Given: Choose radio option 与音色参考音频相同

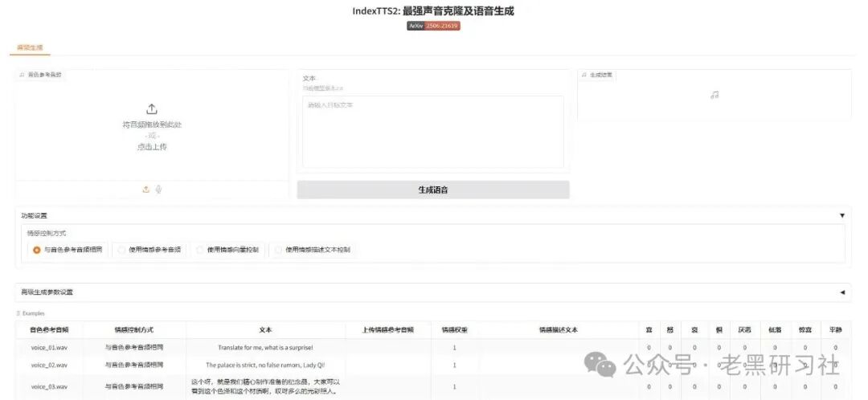Looking at the screenshot, I should [x=68, y=250].
